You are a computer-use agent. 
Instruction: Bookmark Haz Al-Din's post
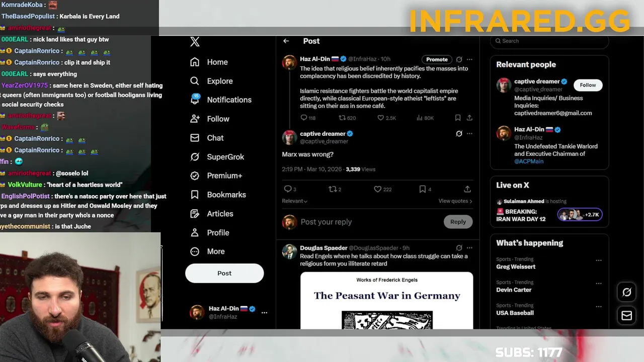(x=458, y=118)
